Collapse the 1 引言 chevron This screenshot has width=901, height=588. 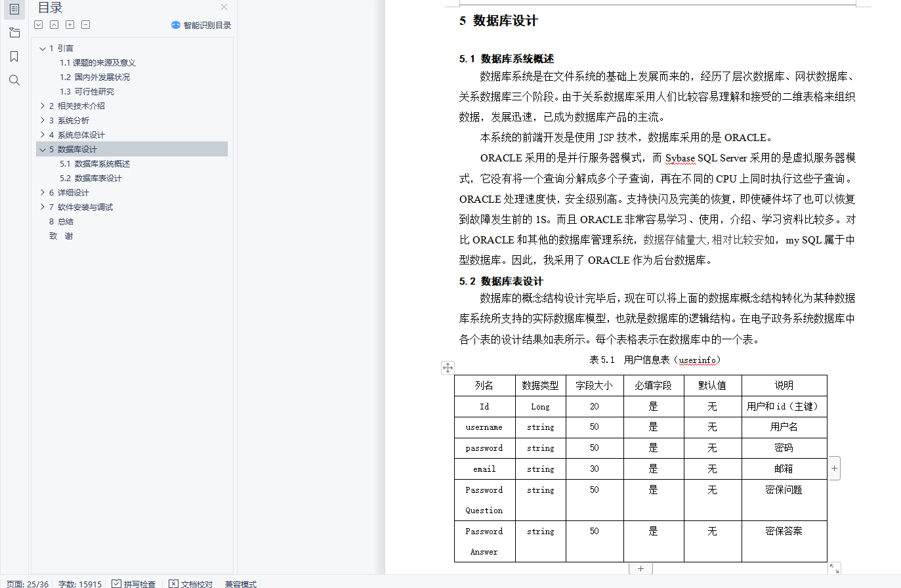43,49
